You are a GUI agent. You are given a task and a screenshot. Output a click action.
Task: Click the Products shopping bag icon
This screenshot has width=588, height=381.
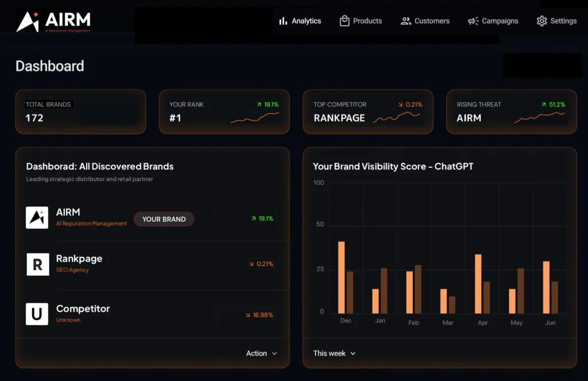(x=345, y=21)
